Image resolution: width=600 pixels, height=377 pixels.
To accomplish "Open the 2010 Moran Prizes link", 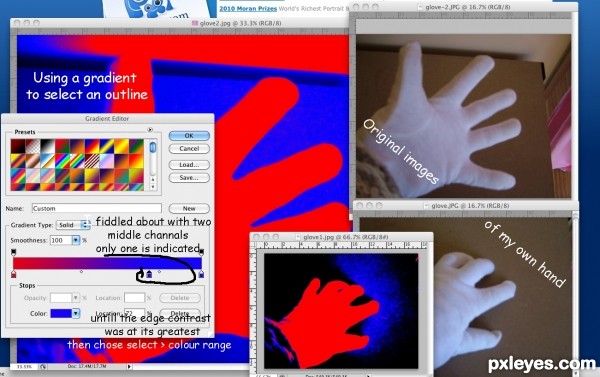I will point(248,8).
